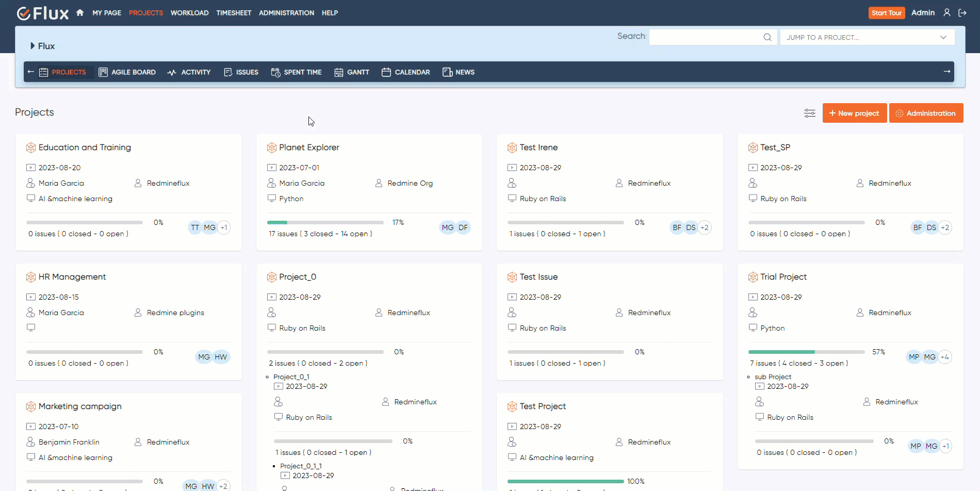This screenshot has height=491, width=980.
Task: Click the search magnifier icon
Action: click(767, 37)
